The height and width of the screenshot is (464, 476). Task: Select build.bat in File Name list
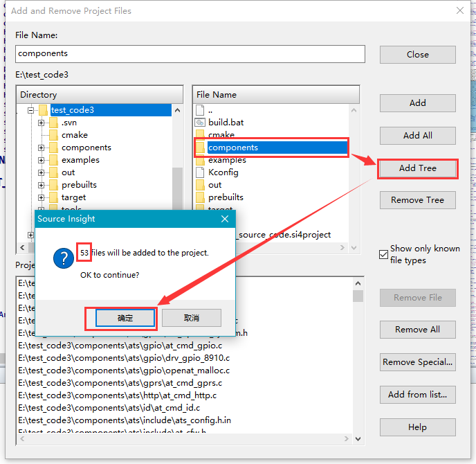point(226,123)
